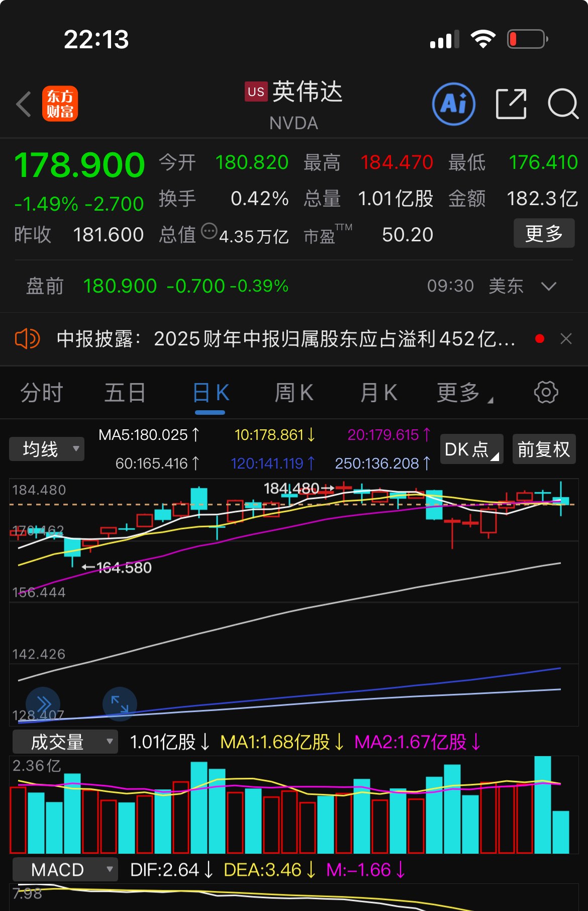
Task: Expand the 盘前 session chevron
Action: (549, 286)
